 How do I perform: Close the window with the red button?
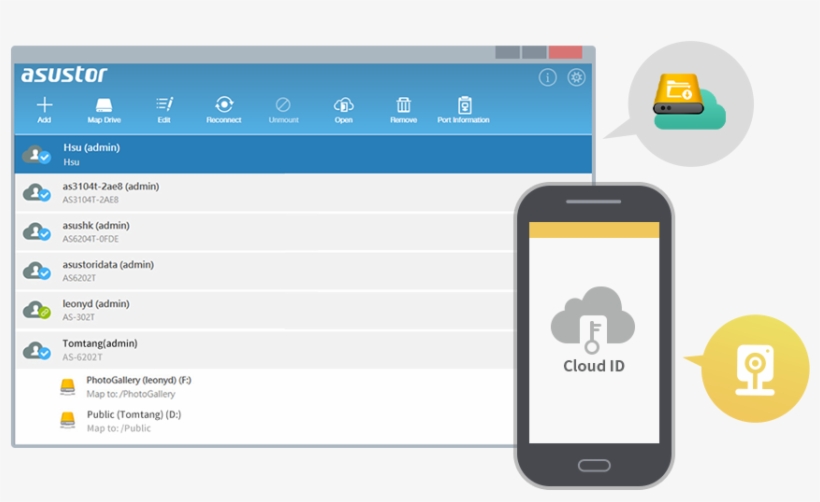[565, 52]
